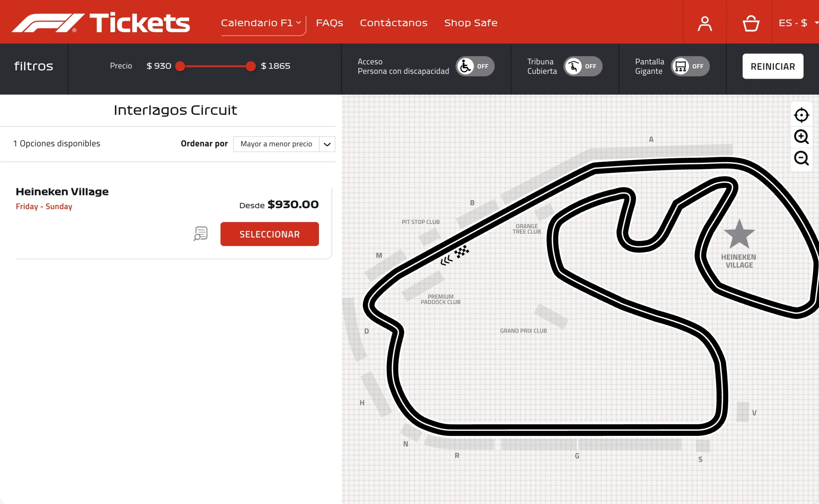
Task: Go to Contáctanos page
Action: 394,23
